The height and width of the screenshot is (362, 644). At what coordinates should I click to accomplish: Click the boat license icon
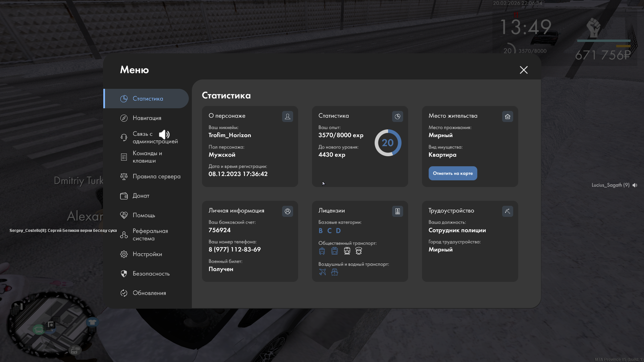[x=334, y=272]
